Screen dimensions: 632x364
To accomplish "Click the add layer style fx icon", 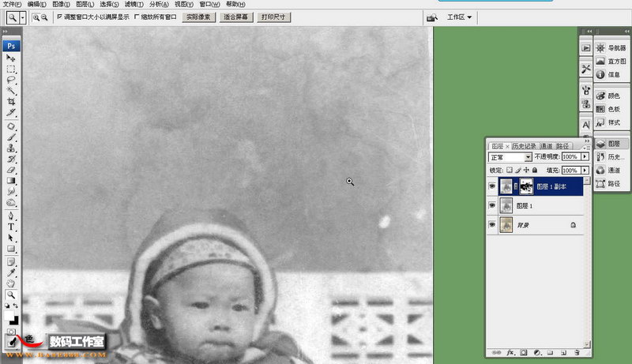I will point(510,352).
